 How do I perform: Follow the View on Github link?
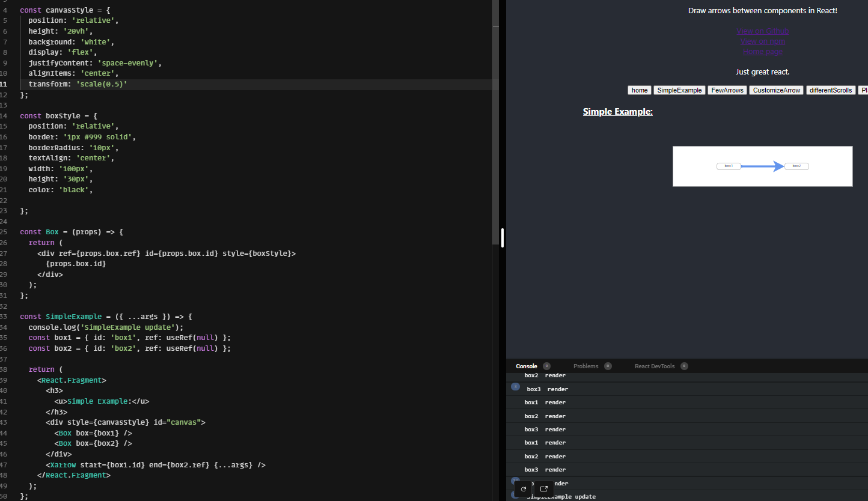[x=762, y=31]
